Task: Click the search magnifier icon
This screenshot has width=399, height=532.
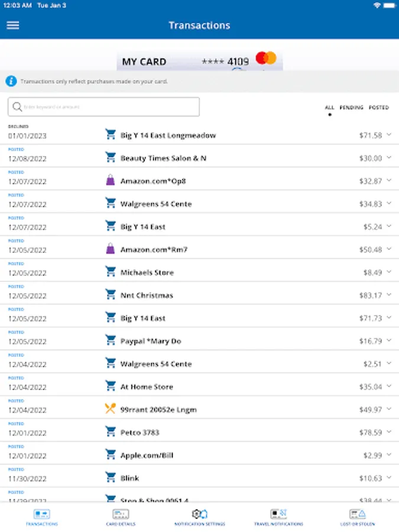Action: click(17, 107)
